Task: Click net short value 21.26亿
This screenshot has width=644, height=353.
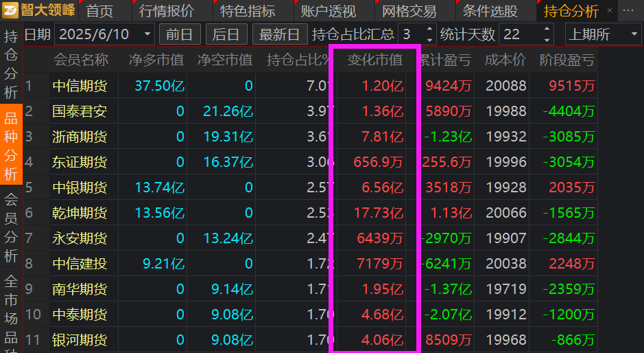Action: point(228,111)
